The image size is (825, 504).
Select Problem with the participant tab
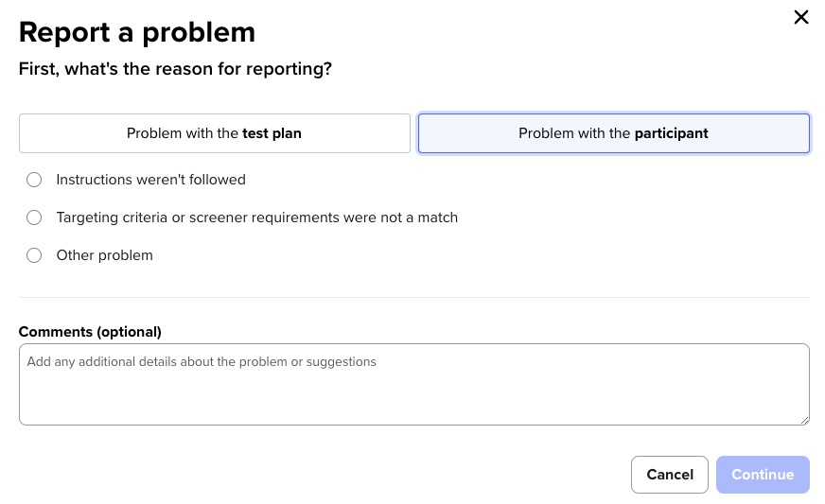click(x=613, y=133)
